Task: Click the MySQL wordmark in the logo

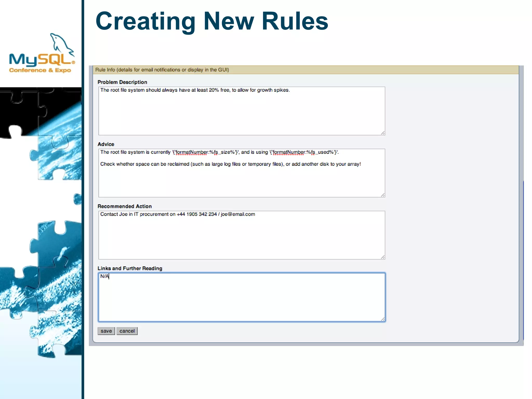Action: (x=42, y=60)
